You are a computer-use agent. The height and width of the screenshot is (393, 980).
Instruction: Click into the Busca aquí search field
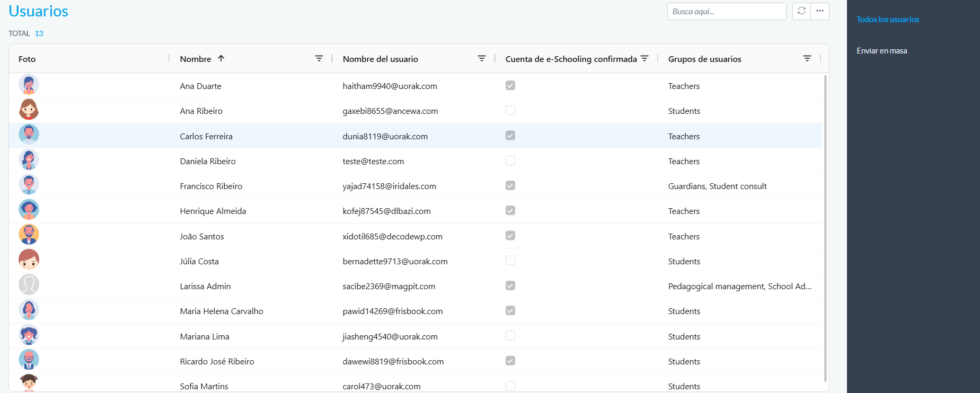tap(726, 12)
